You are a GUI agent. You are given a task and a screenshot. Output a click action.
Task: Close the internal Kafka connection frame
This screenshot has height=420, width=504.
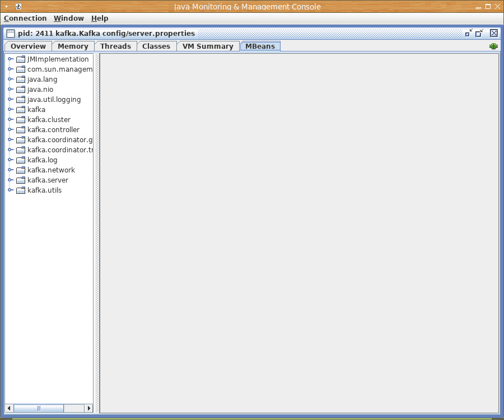[x=494, y=33]
